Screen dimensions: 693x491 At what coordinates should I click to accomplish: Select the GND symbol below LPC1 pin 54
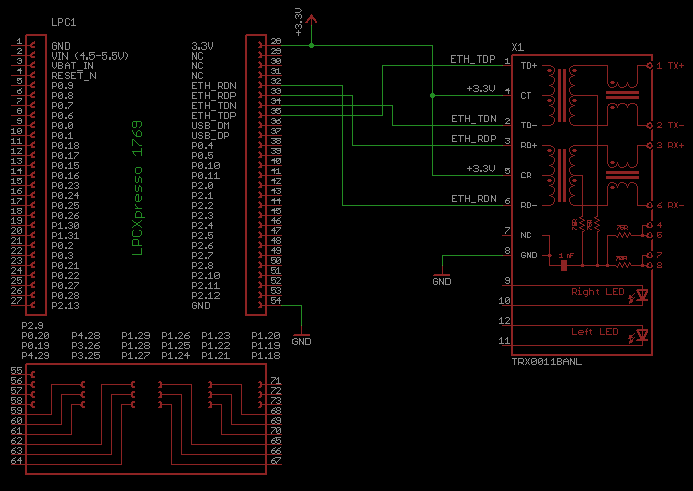tap(301, 335)
